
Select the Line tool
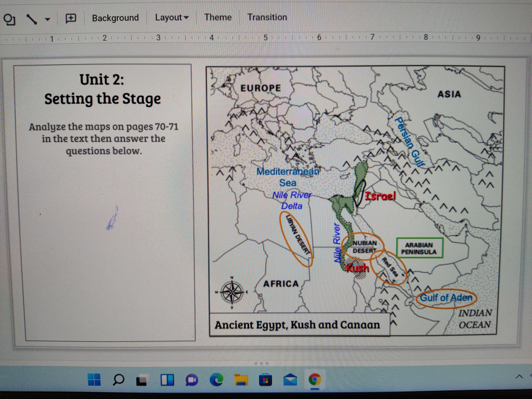click(x=32, y=19)
